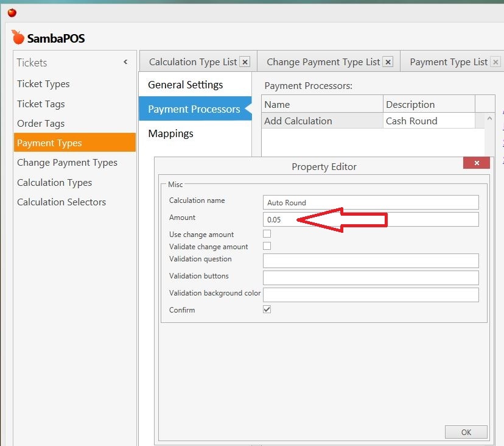Uncheck the Confirm checkbox

coord(266,310)
